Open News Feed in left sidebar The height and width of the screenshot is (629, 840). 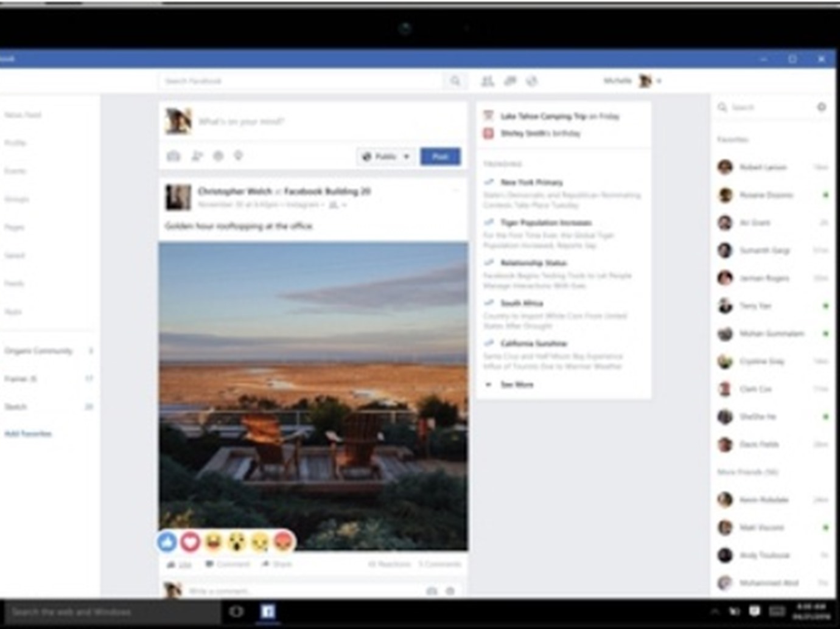[23, 115]
